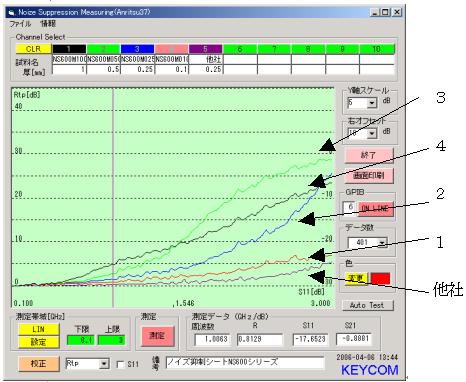
Task: Expand the right offset dB dropdown
Action: click(x=371, y=134)
